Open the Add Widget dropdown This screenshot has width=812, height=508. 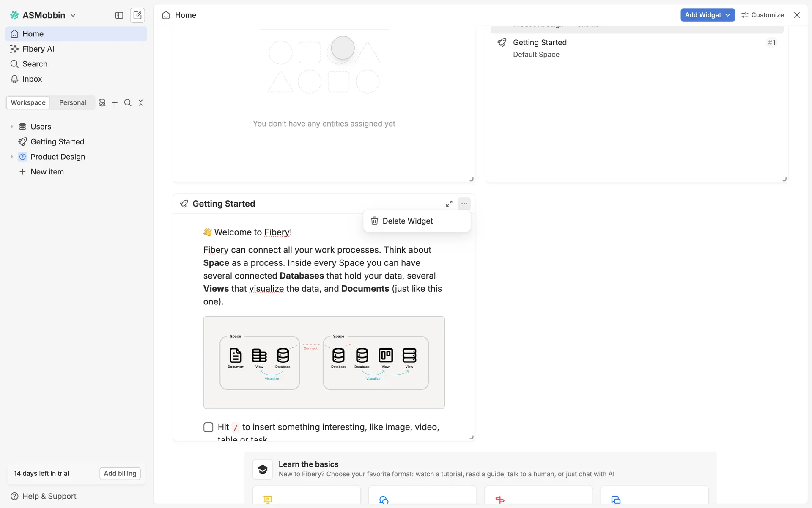point(707,15)
